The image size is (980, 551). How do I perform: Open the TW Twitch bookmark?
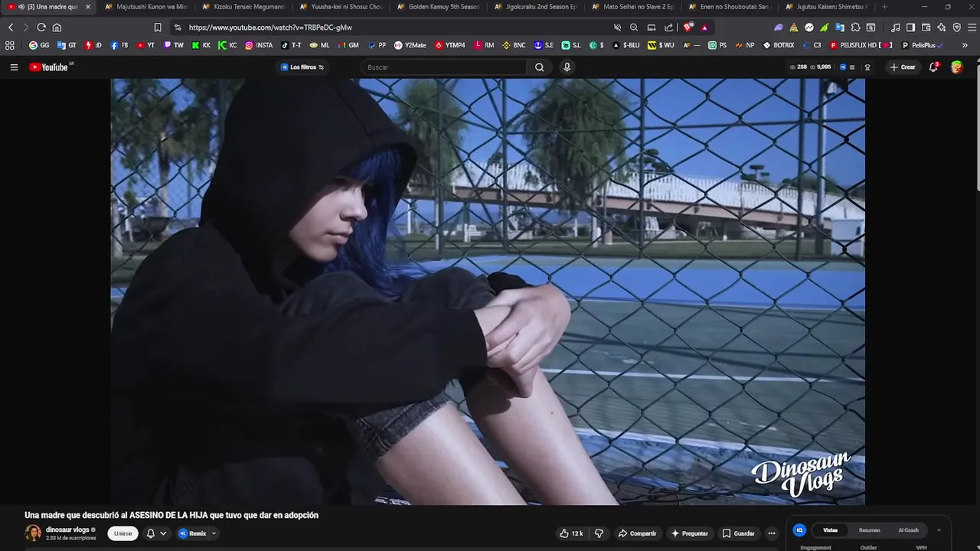point(174,45)
